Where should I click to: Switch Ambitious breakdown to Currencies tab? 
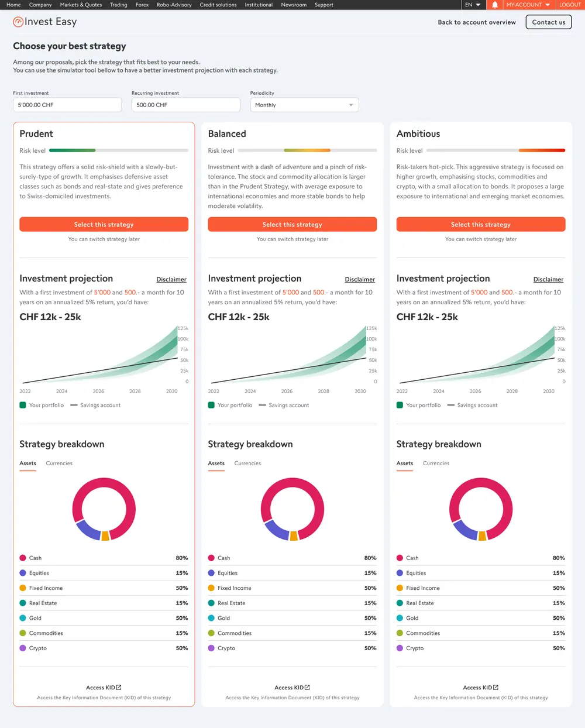[436, 463]
